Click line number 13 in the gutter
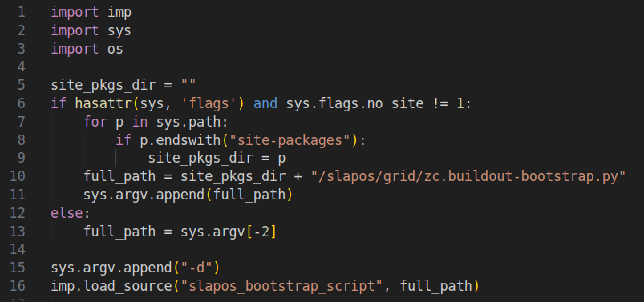Image resolution: width=644 pixels, height=302 pixels. [18, 232]
